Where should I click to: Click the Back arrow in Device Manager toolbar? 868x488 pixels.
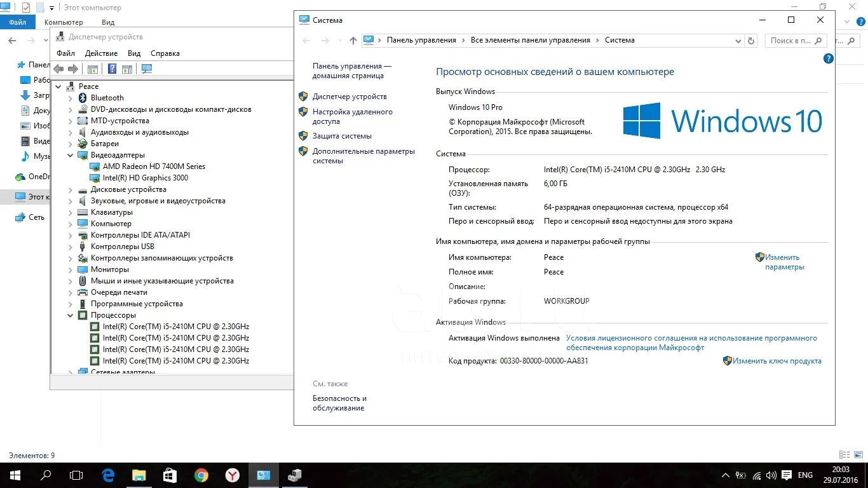pyautogui.click(x=58, y=69)
